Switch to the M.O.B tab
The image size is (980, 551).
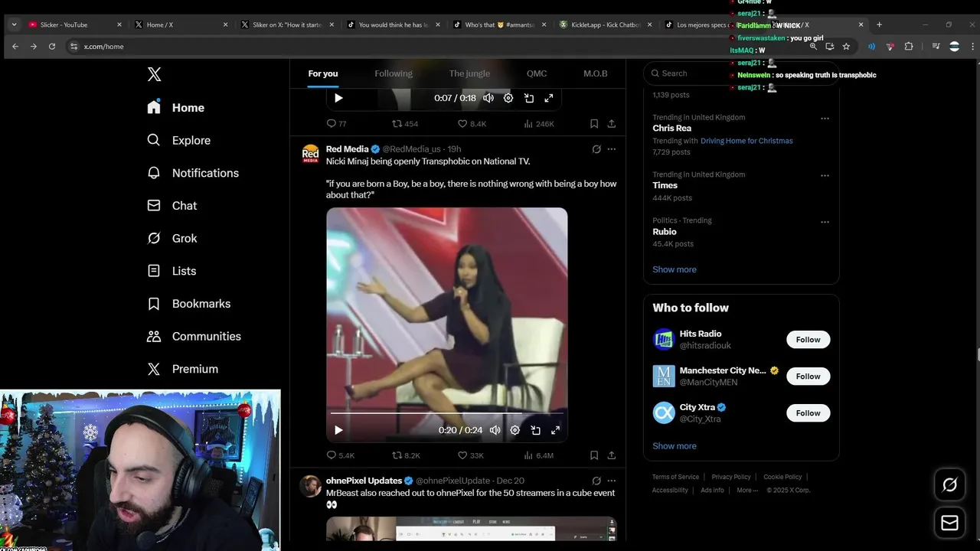595,73
